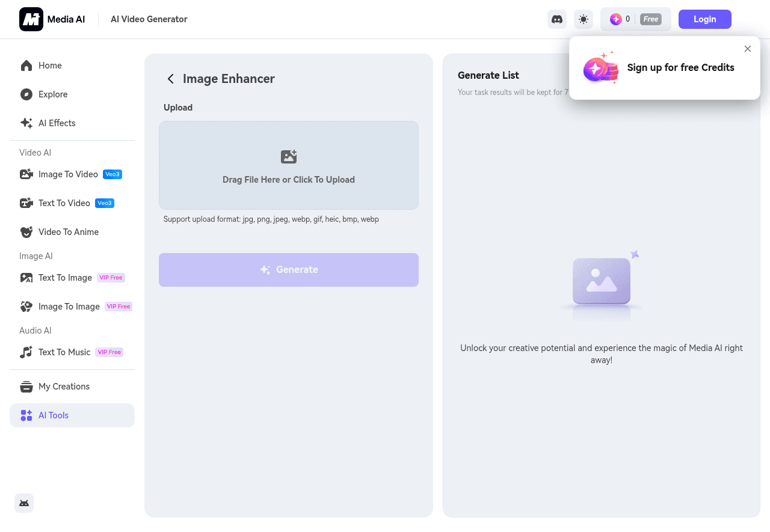The height and width of the screenshot is (532, 770).
Task: Open the Discord icon in the header
Action: pos(556,19)
